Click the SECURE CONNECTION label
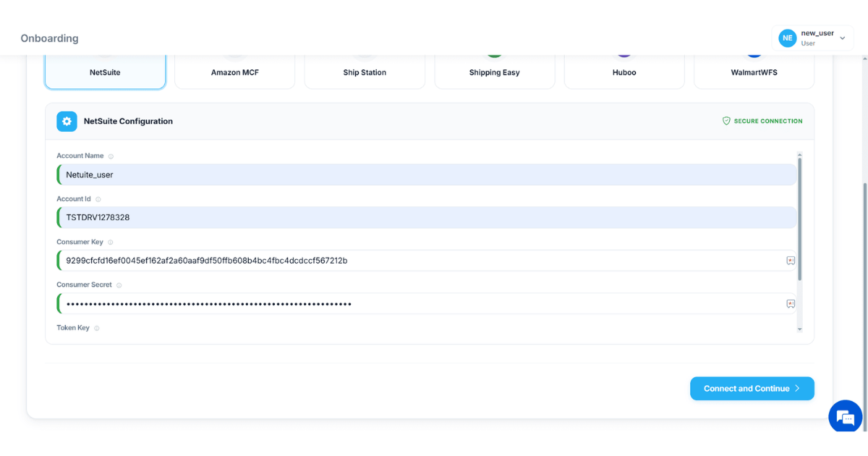 click(x=768, y=122)
